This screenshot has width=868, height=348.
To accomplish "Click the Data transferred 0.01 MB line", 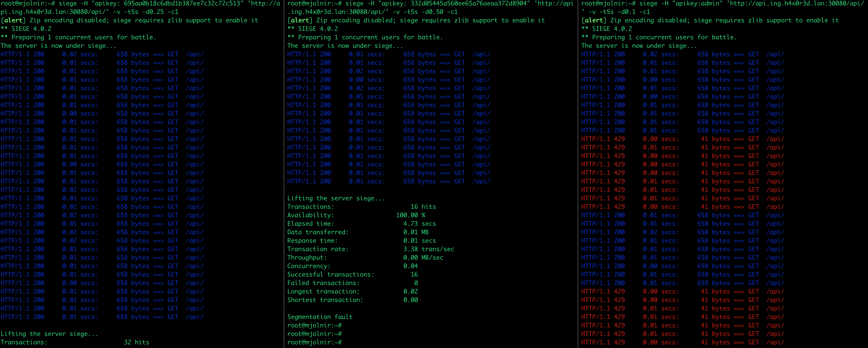I will click(358, 232).
